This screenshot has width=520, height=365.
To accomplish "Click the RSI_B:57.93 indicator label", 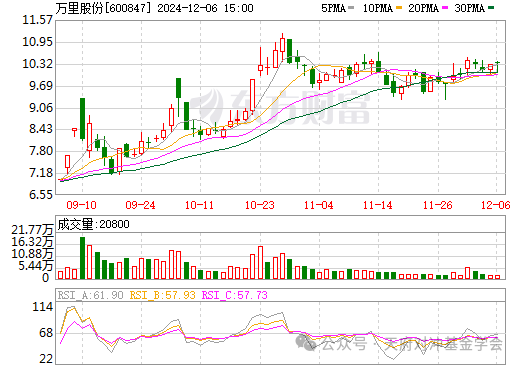I will point(162,295).
